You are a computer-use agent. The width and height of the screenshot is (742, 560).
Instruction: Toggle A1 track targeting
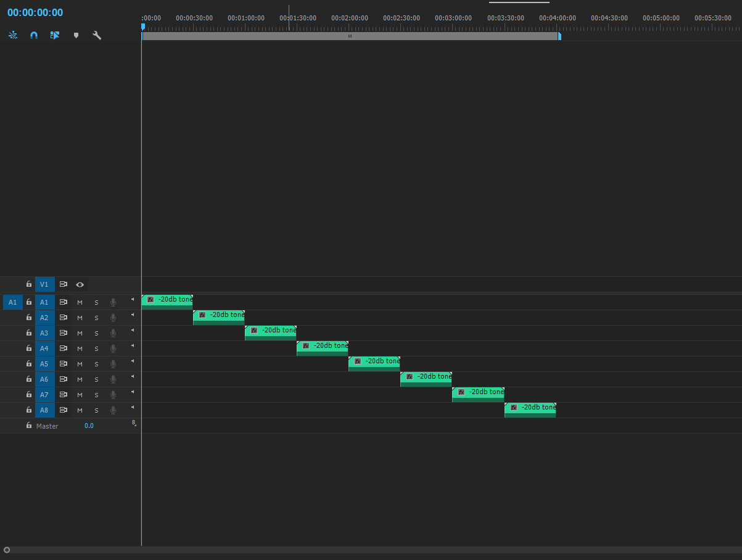[x=44, y=302]
